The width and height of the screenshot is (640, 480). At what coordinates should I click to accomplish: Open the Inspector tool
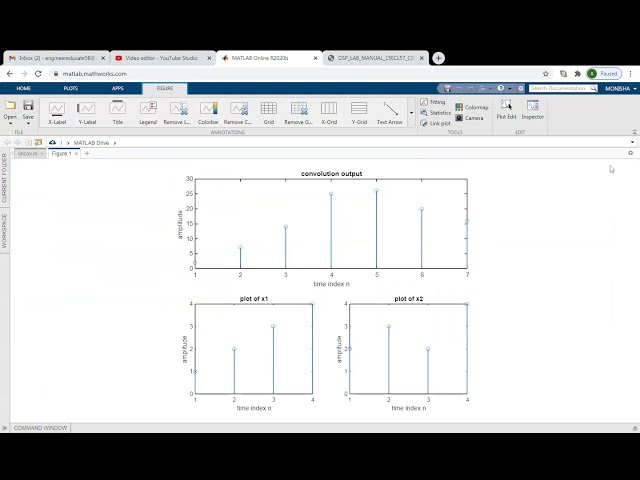533,109
